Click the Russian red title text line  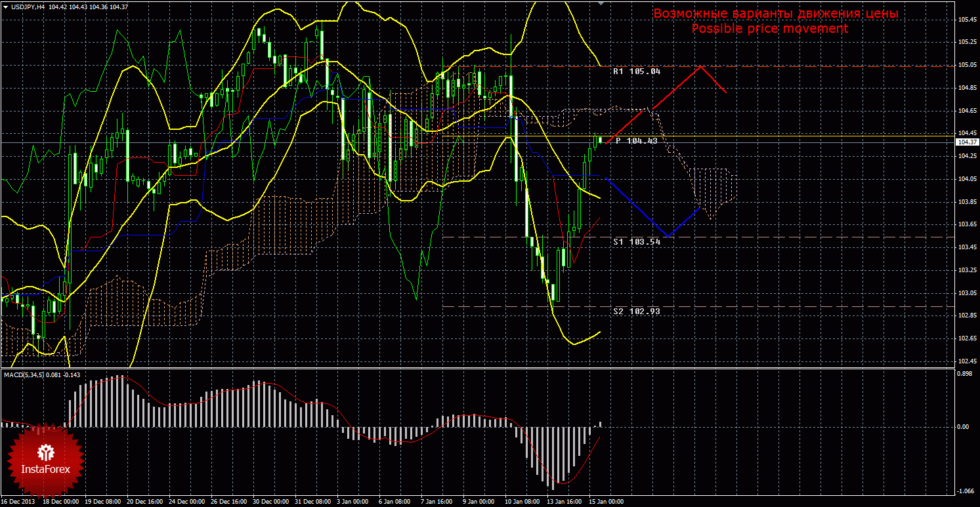tap(775, 14)
